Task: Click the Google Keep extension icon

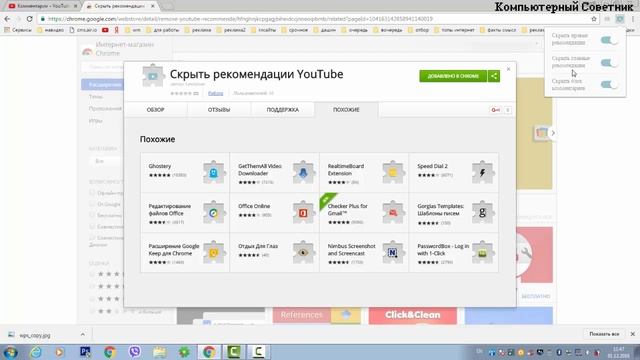Action: coord(214,252)
